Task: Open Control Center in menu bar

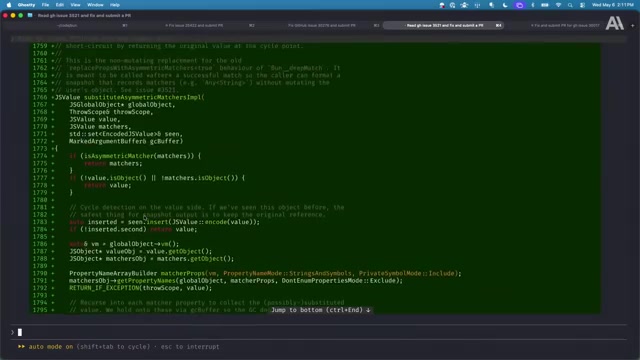Action: coord(582,5)
